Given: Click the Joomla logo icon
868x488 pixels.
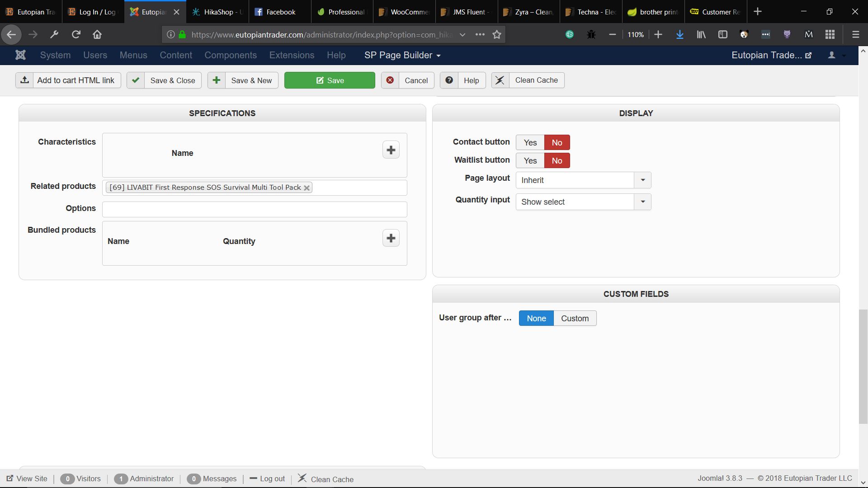Looking at the screenshot, I should click(20, 55).
